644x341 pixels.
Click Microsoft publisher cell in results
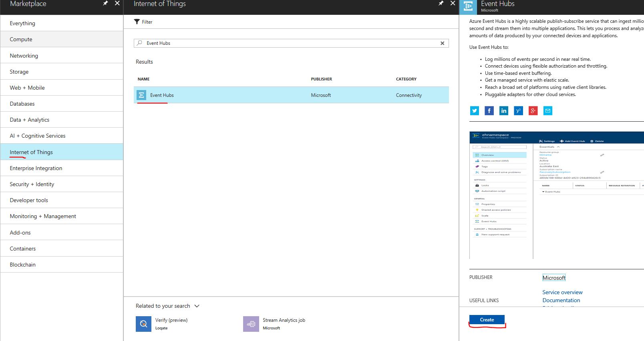[x=321, y=95]
